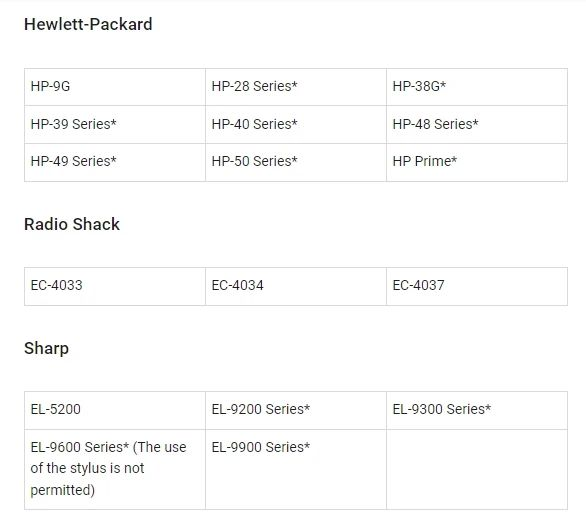Select the HP-38G* entry
586x526 pixels.
[x=477, y=87]
